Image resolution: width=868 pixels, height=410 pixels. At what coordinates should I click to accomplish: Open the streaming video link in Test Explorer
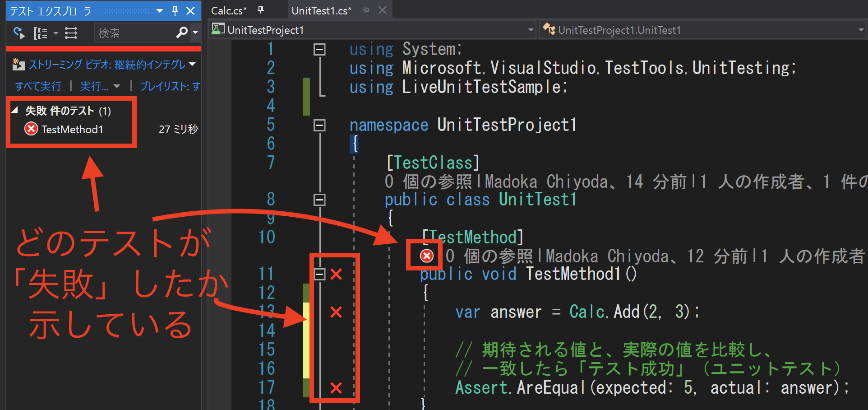[107, 65]
